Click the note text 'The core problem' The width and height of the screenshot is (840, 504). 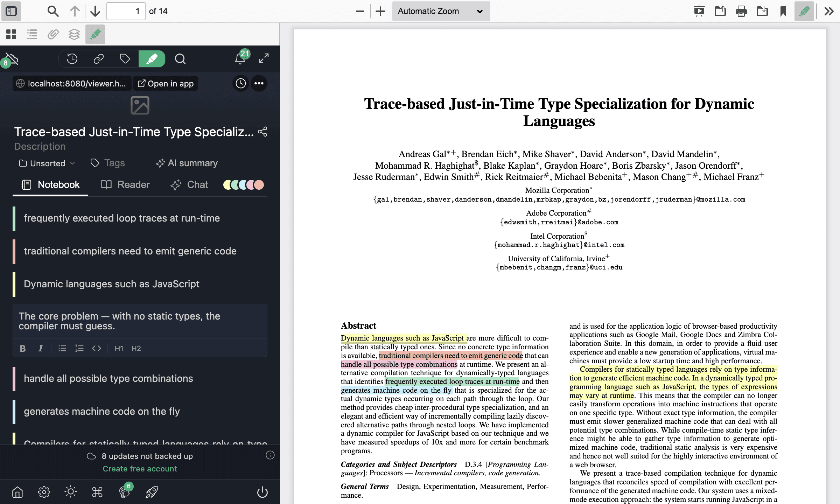[58, 316]
